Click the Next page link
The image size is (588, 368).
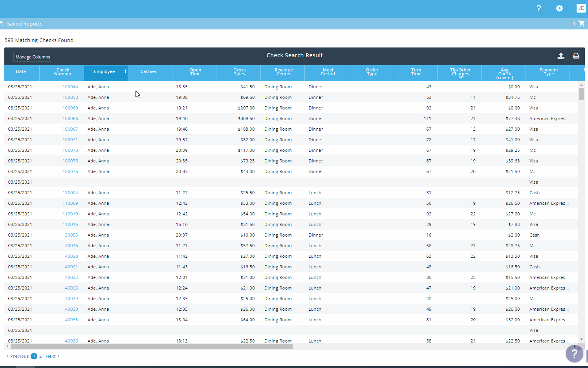pos(52,356)
